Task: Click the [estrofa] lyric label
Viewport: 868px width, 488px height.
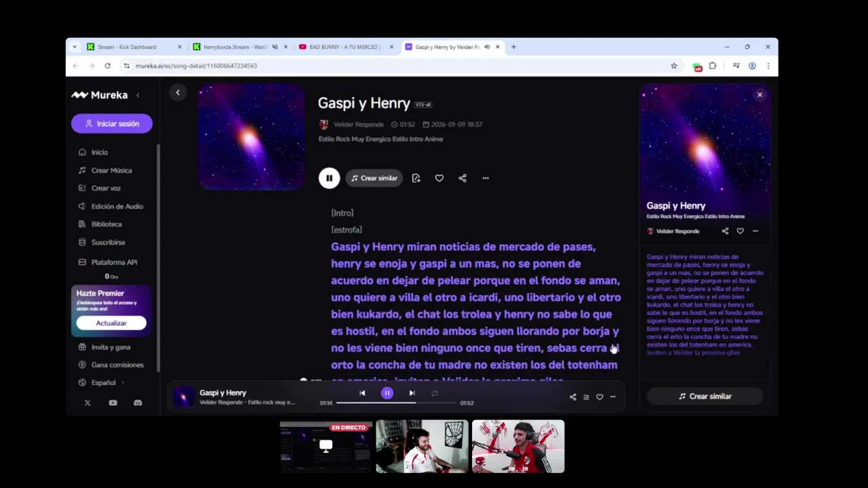Action: 347,230
